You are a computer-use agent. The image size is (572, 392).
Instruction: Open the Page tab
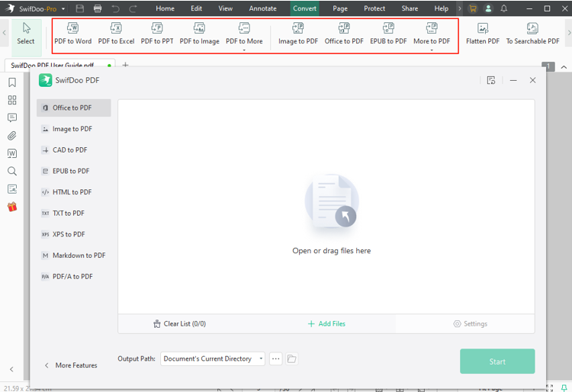pyautogui.click(x=340, y=8)
